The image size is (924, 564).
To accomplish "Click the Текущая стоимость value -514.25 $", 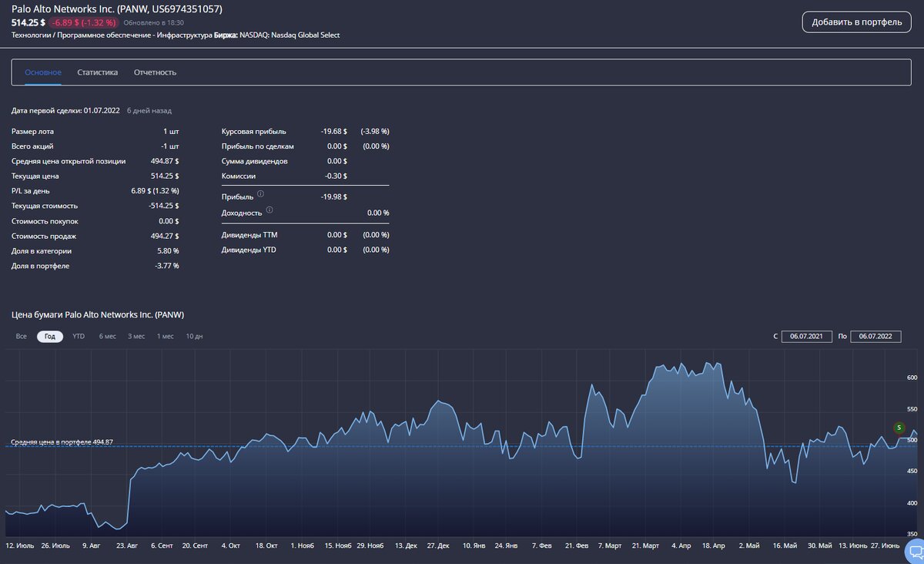I will pyautogui.click(x=163, y=206).
